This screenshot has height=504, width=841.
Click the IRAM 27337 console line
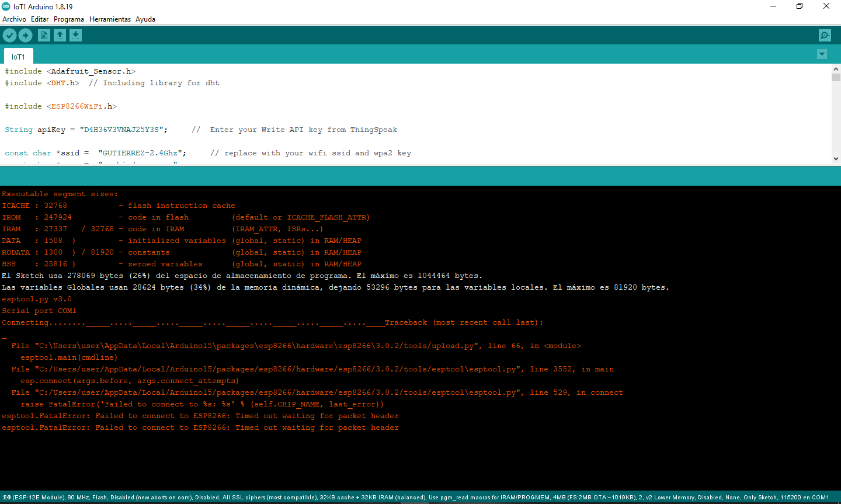[162, 229]
